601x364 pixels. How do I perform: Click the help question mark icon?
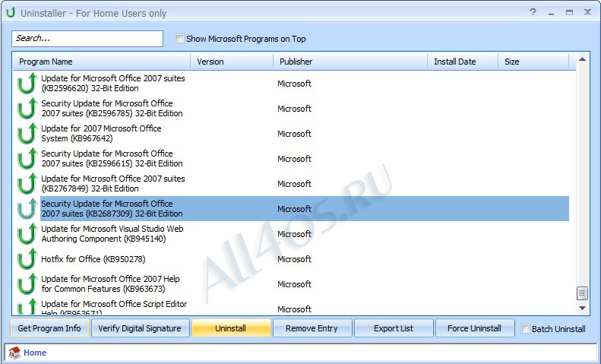point(533,12)
